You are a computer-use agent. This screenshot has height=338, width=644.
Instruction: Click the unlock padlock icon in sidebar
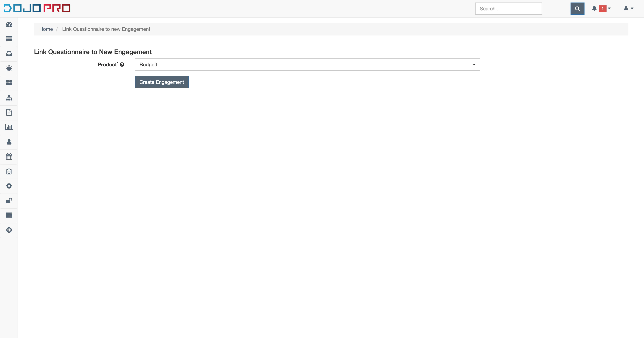click(9, 201)
